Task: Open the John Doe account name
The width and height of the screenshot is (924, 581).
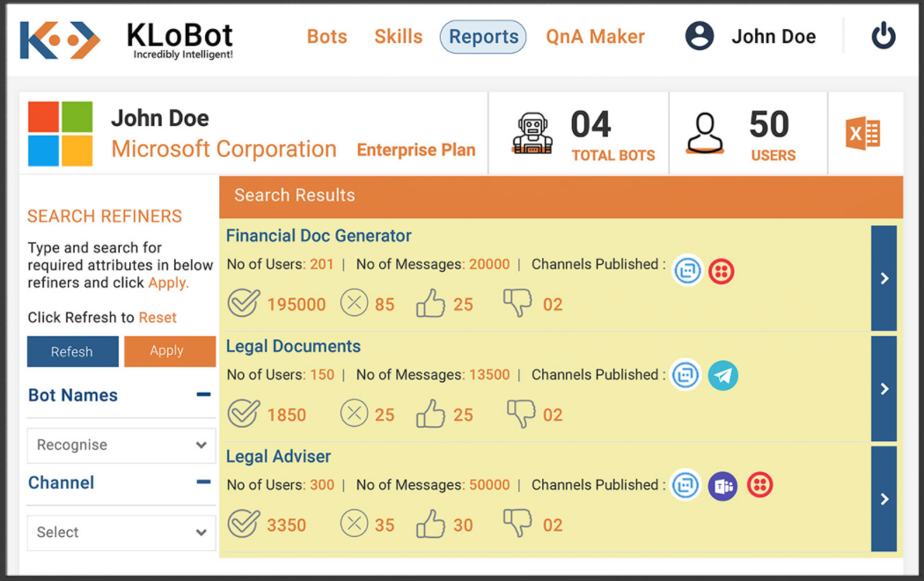Action: click(x=774, y=37)
